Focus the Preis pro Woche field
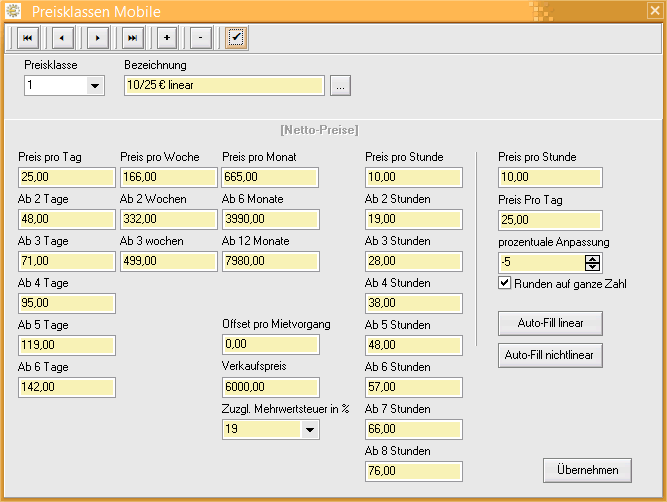This screenshot has width=667, height=502. click(168, 178)
